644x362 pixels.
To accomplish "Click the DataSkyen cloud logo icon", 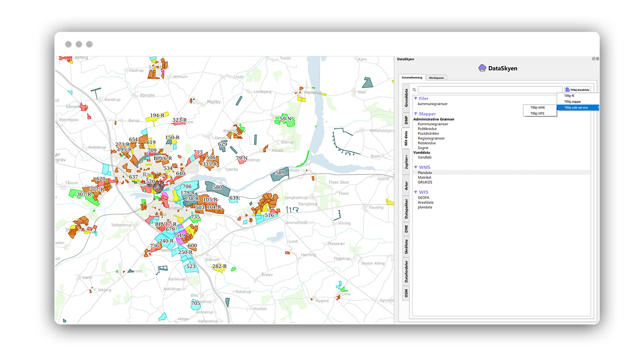I will (x=482, y=68).
